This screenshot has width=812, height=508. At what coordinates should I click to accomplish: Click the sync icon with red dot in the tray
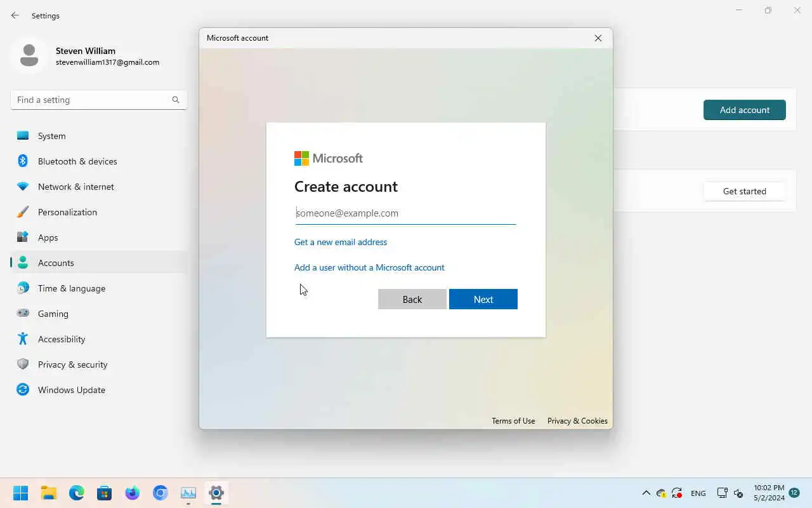[x=678, y=493]
